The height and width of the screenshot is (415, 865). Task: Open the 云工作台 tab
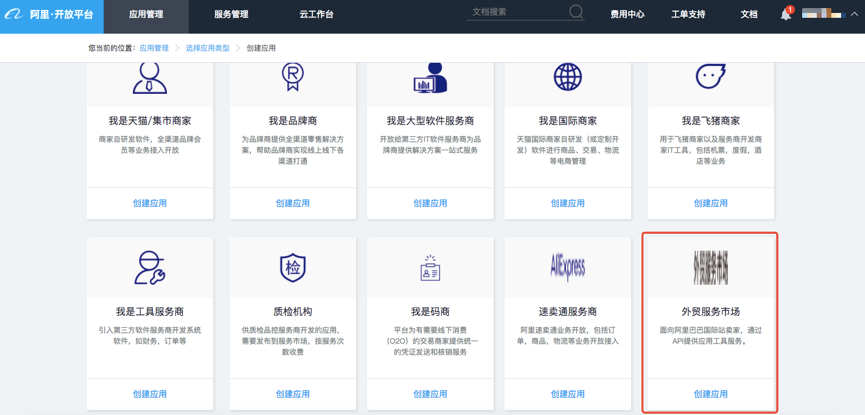point(316,15)
